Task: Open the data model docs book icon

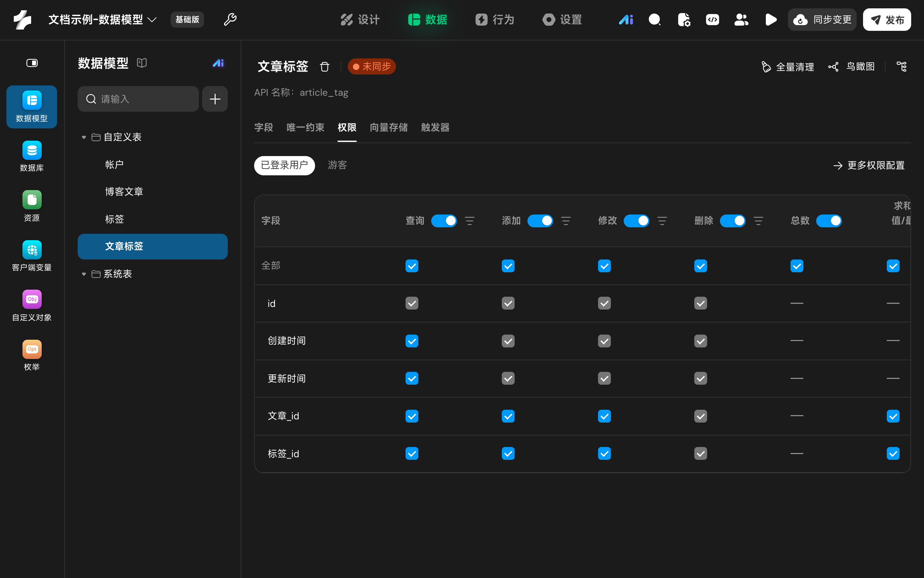Action: coord(142,63)
